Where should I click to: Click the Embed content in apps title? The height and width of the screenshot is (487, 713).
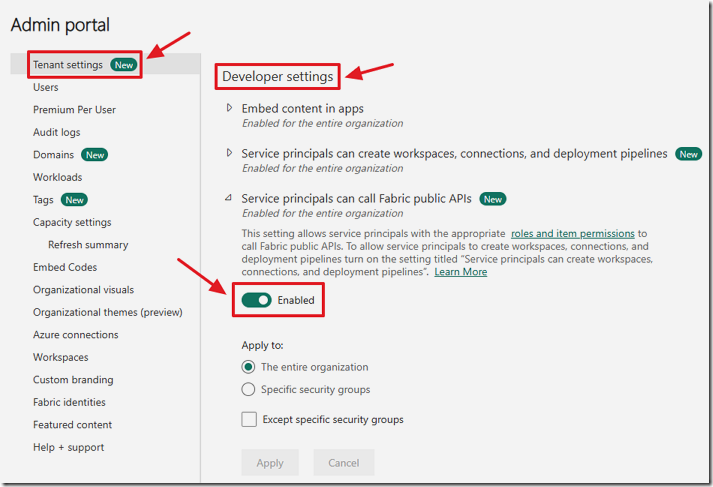[x=302, y=109]
